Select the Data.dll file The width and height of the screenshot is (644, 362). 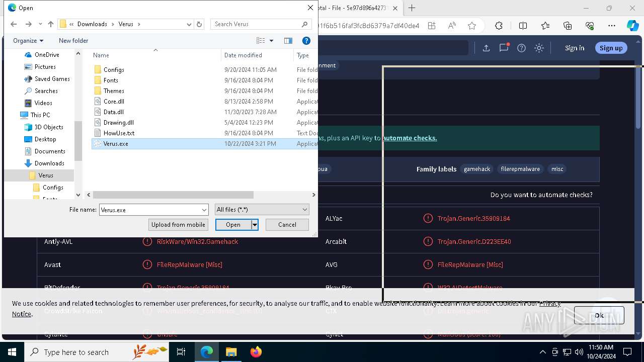[x=113, y=112]
